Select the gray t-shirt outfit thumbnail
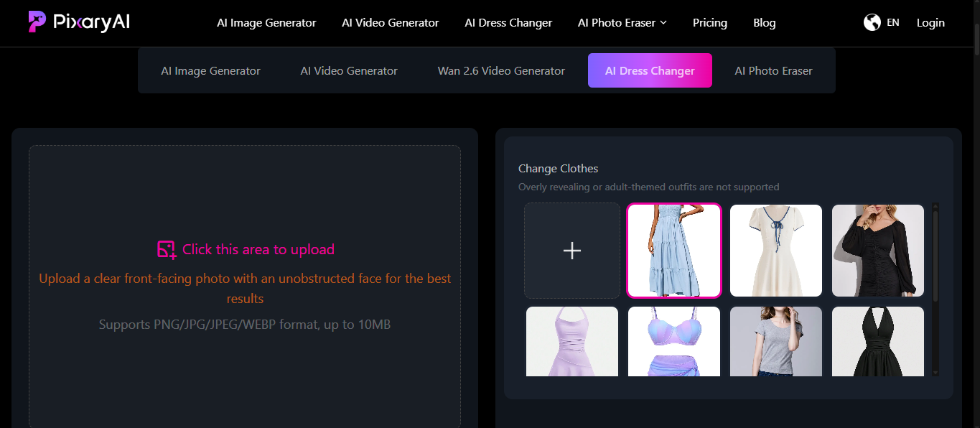980x428 pixels. 776,341
